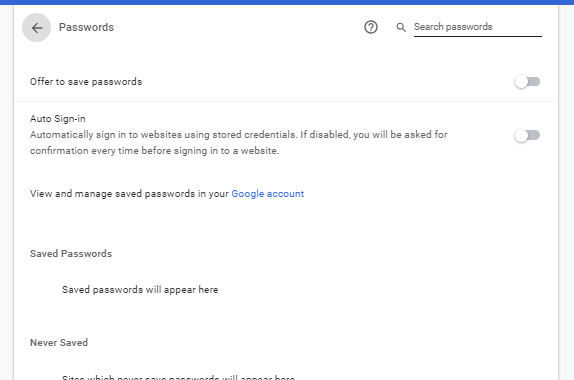Click the Never Saved section heading

click(59, 343)
